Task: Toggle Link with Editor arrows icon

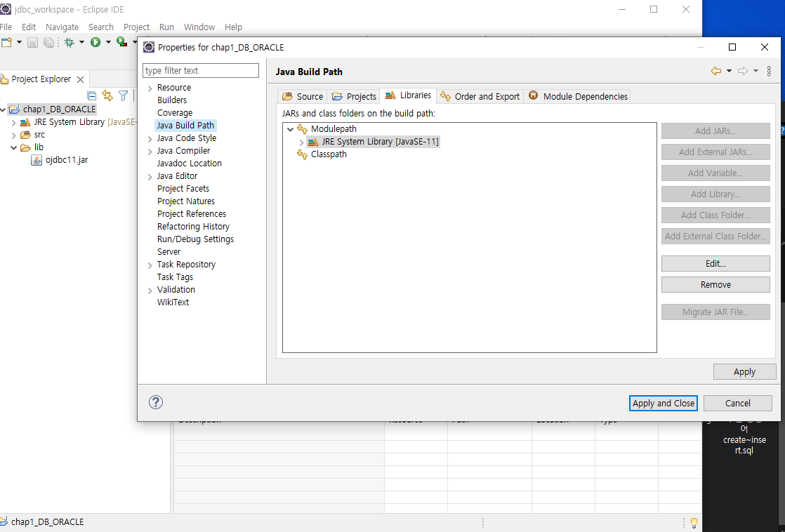Action: click(107, 95)
